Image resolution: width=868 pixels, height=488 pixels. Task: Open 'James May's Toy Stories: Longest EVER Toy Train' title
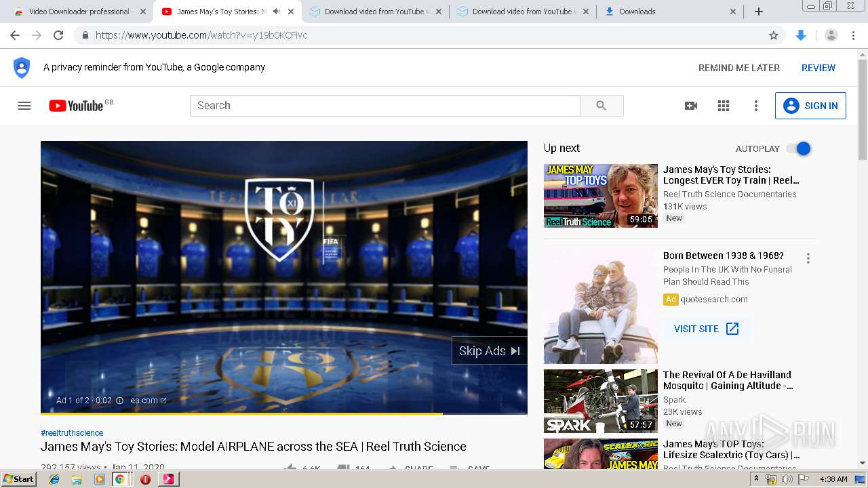tap(731, 175)
